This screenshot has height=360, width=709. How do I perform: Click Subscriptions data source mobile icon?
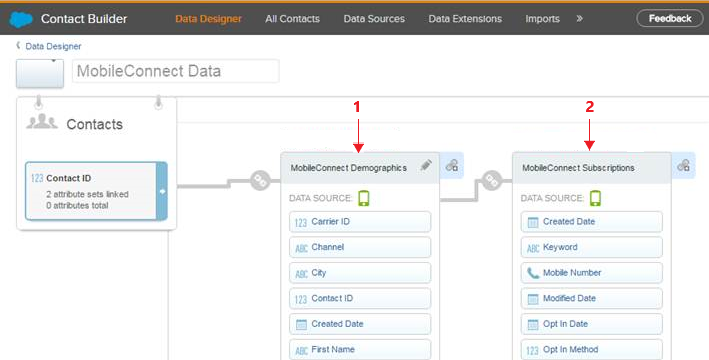pos(596,198)
